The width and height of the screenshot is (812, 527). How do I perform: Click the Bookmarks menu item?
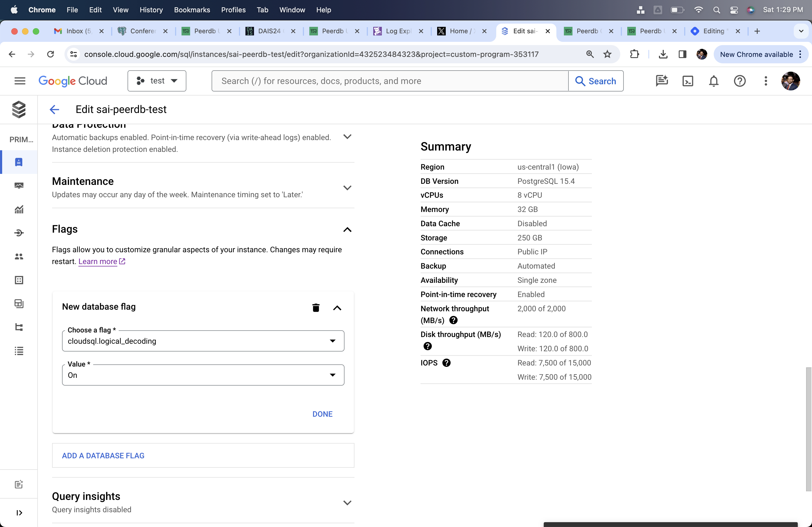(x=192, y=9)
